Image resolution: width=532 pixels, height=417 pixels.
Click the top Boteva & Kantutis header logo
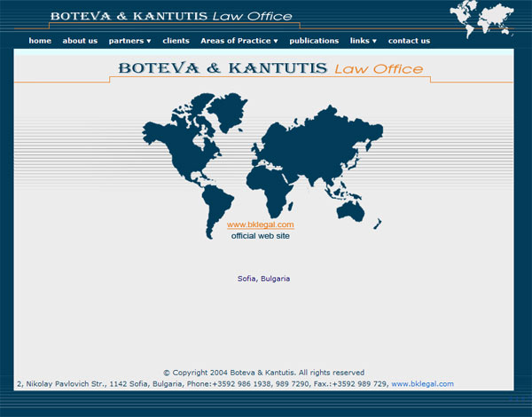tap(171, 16)
